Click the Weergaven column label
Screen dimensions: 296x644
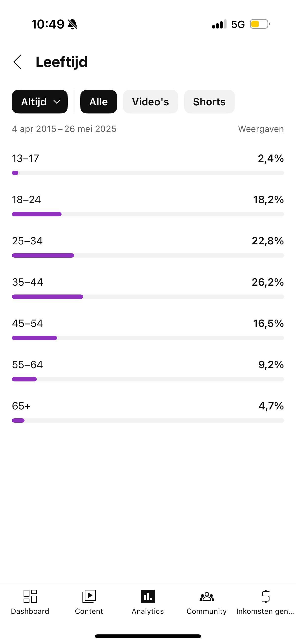coord(261,129)
